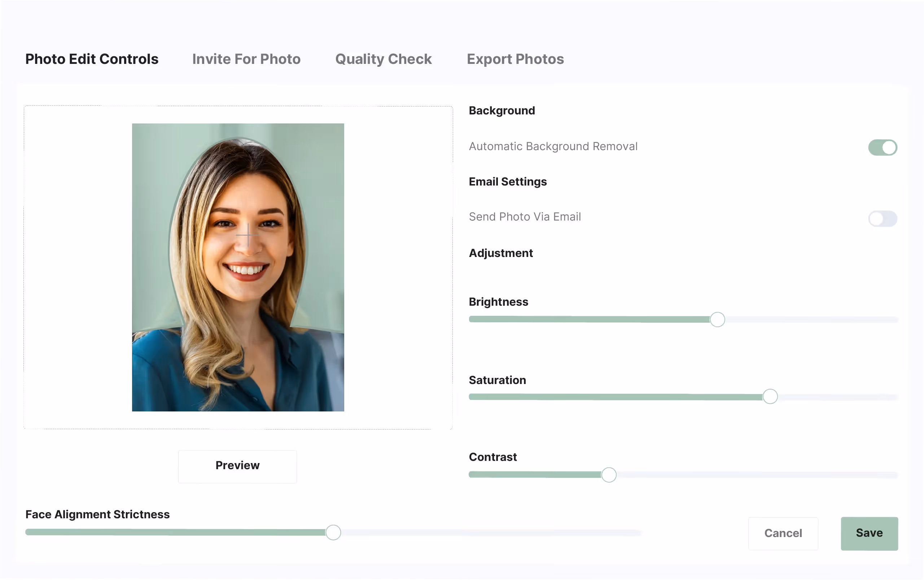Click the 'Face Alignment Strictness' label

click(97, 514)
